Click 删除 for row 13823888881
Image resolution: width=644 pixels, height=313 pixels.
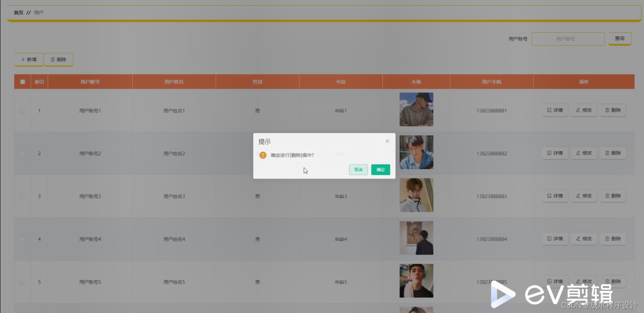(x=613, y=110)
